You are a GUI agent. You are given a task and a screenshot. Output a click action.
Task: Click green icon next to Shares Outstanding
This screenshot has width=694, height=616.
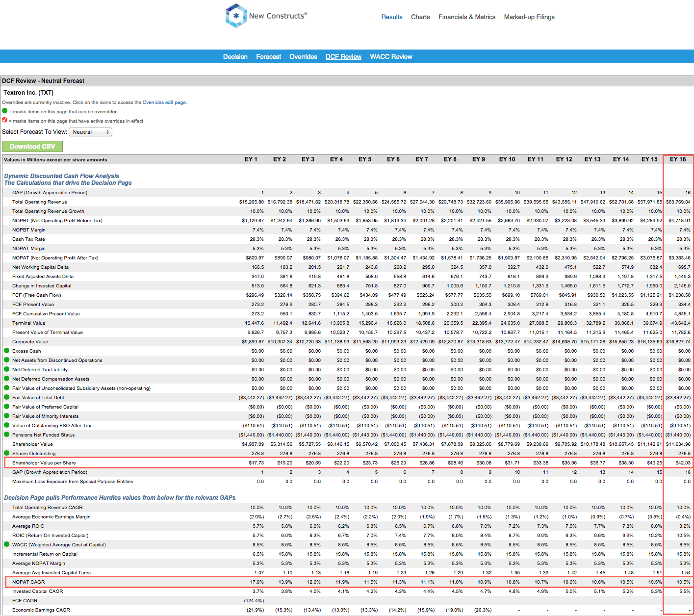tap(7, 453)
